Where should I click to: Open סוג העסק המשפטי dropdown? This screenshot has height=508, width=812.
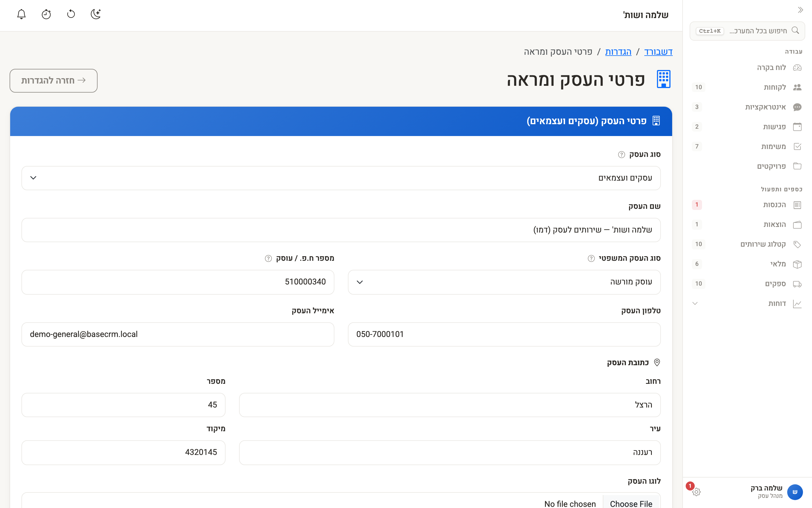pyautogui.click(x=504, y=282)
